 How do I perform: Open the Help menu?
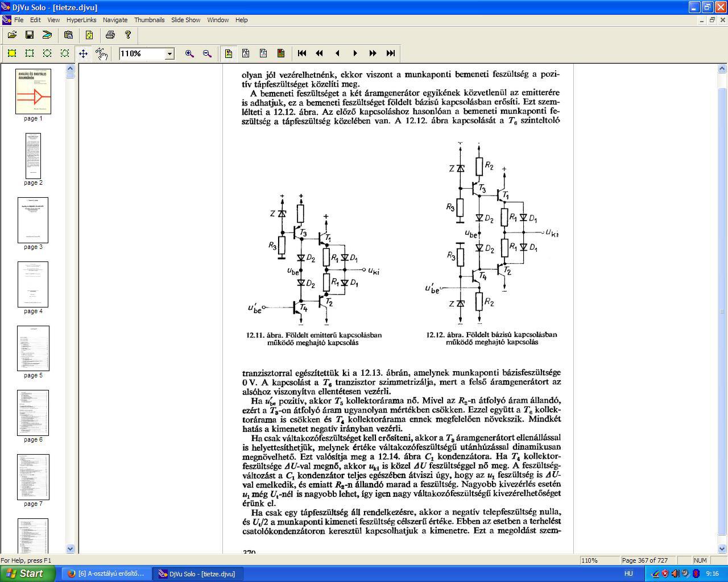pyautogui.click(x=241, y=20)
